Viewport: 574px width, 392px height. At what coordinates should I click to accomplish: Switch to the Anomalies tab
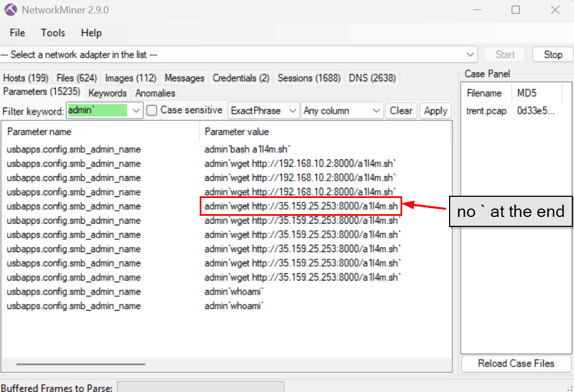click(155, 93)
